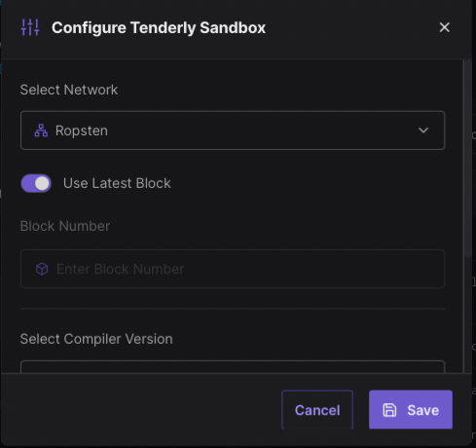The height and width of the screenshot is (448, 476).
Task: Click the Cancel button
Action: (317, 410)
